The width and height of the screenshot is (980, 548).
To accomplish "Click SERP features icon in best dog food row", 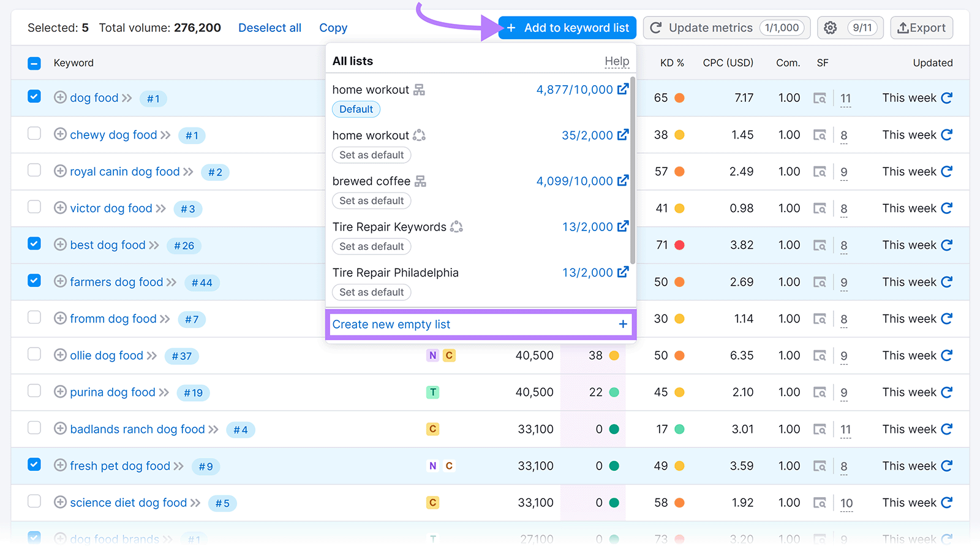I will 820,245.
